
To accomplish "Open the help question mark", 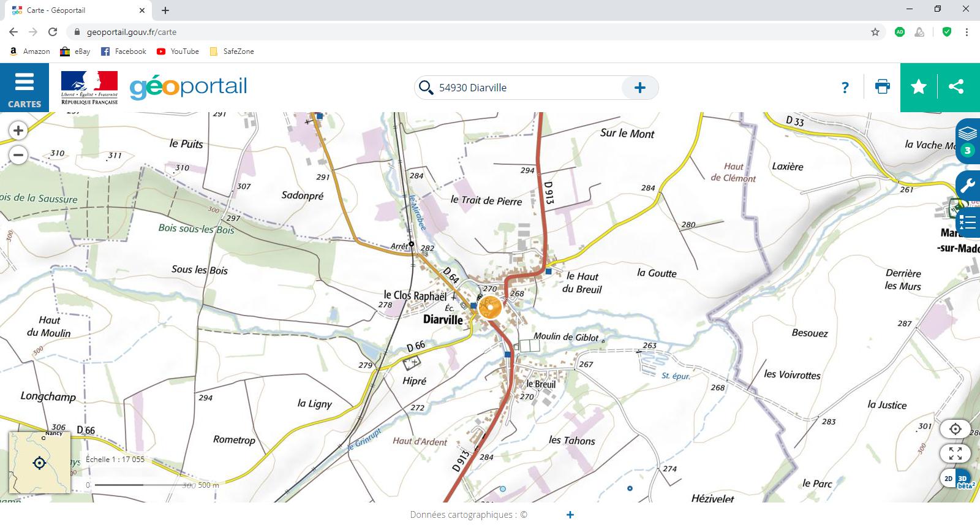I will pyautogui.click(x=845, y=88).
